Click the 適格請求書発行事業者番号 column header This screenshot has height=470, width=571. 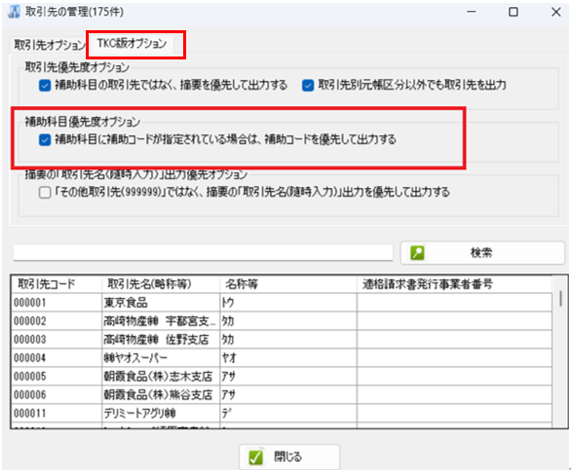point(454,284)
